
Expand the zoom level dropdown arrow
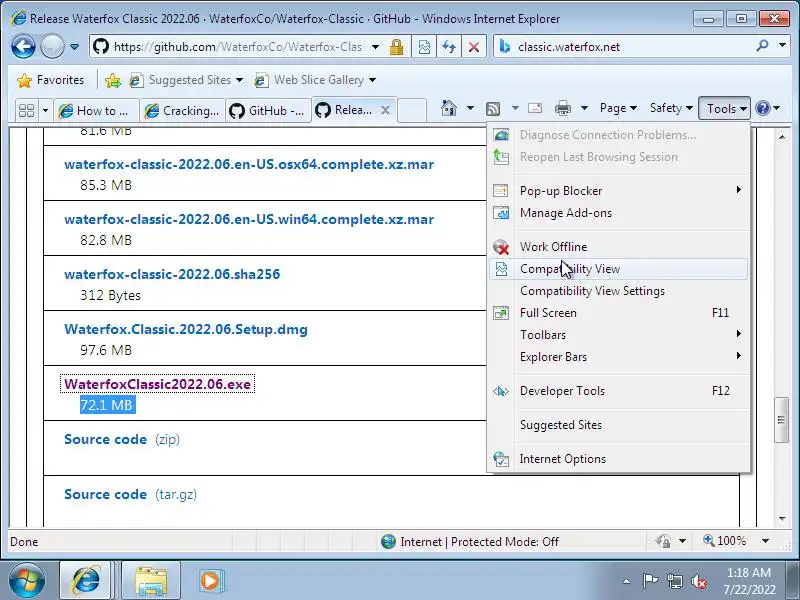click(765, 541)
